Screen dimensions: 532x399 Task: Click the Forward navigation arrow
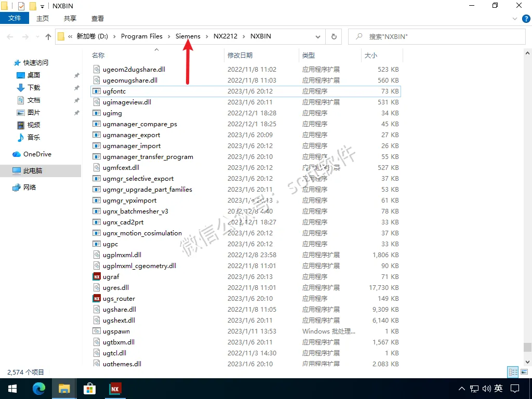pos(25,37)
